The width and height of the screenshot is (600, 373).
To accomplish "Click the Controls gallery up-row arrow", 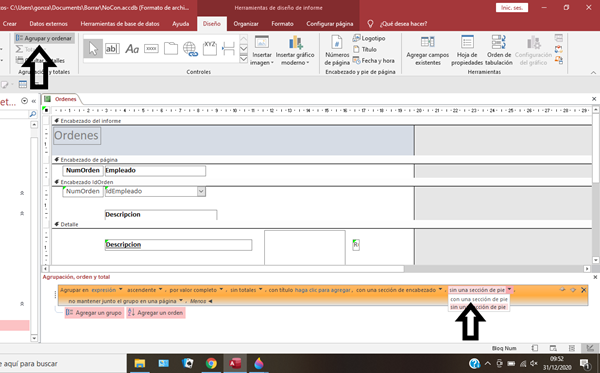I will 243,39.
